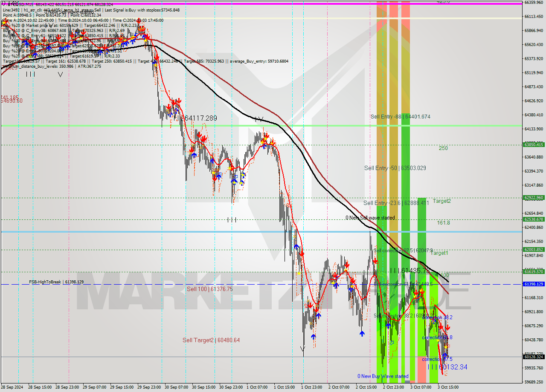Click price axis value 60675.290
Image resolution: width=546 pixels, height=392 pixels.
(534, 326)
